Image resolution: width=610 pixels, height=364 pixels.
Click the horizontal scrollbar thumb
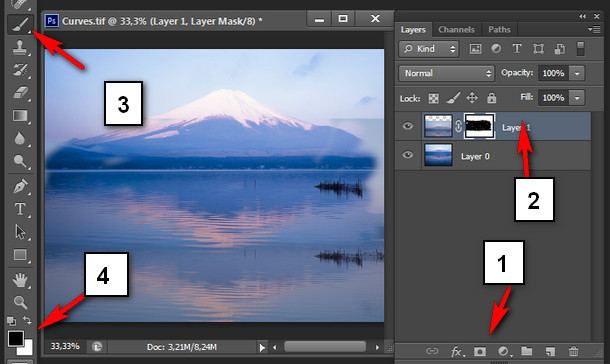click(x=325, y=346)
